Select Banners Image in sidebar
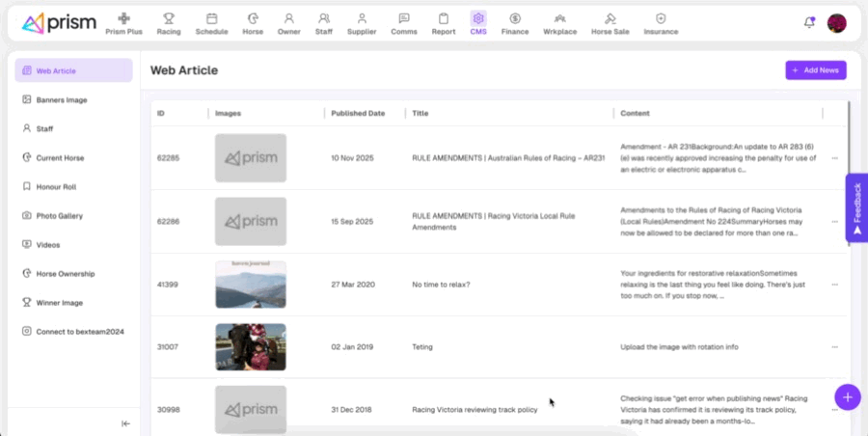 coord(62,99)
